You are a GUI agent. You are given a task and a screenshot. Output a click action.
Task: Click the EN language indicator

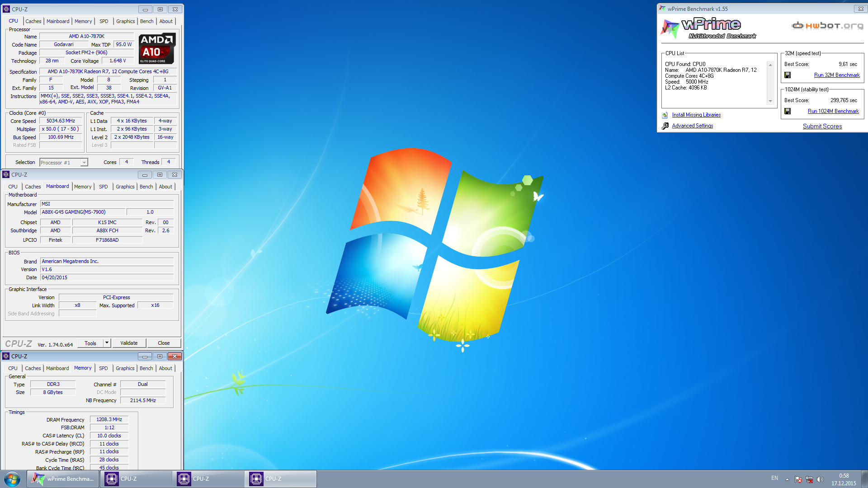click(774, 478)
